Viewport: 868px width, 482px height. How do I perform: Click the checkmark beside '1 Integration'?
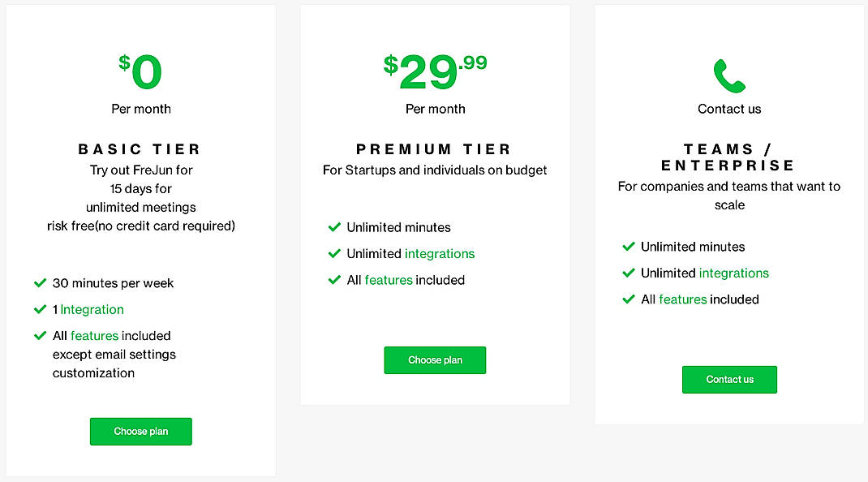(40, 309)
